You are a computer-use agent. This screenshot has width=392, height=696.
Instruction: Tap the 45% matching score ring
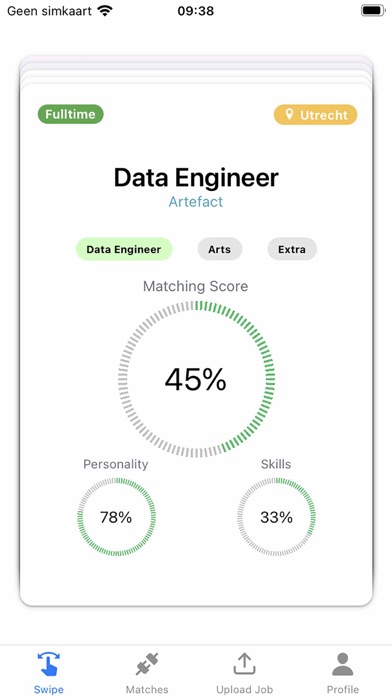pos(196,380)
